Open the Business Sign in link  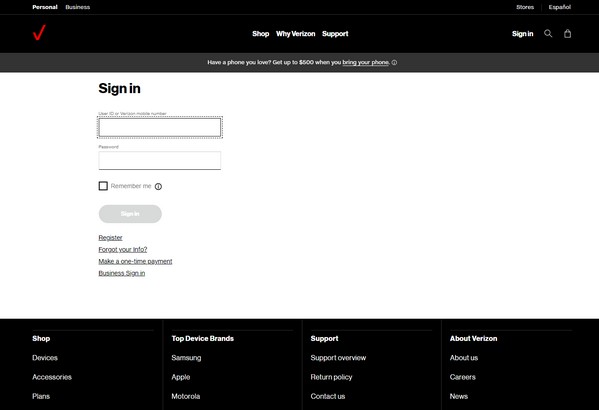(121, 273)
